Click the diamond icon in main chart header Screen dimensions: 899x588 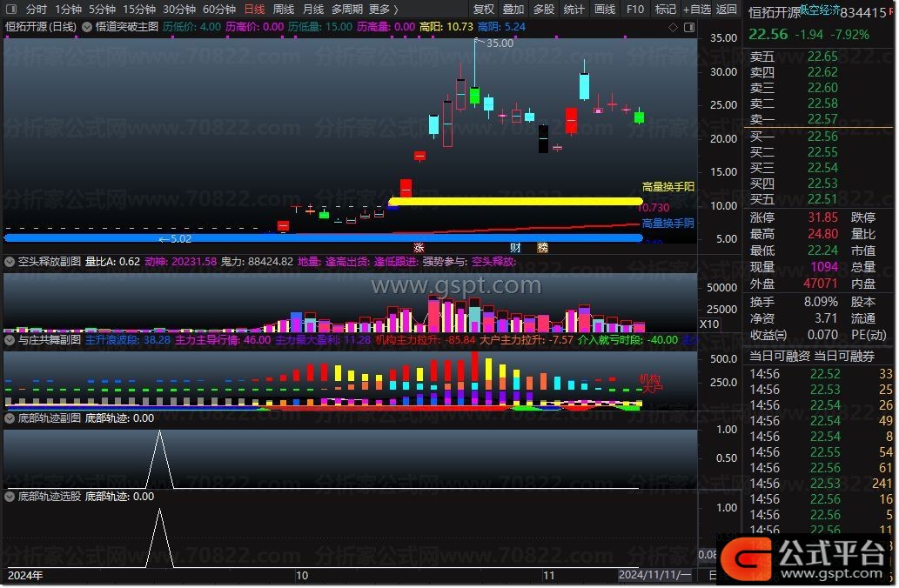tap(673, 27)
